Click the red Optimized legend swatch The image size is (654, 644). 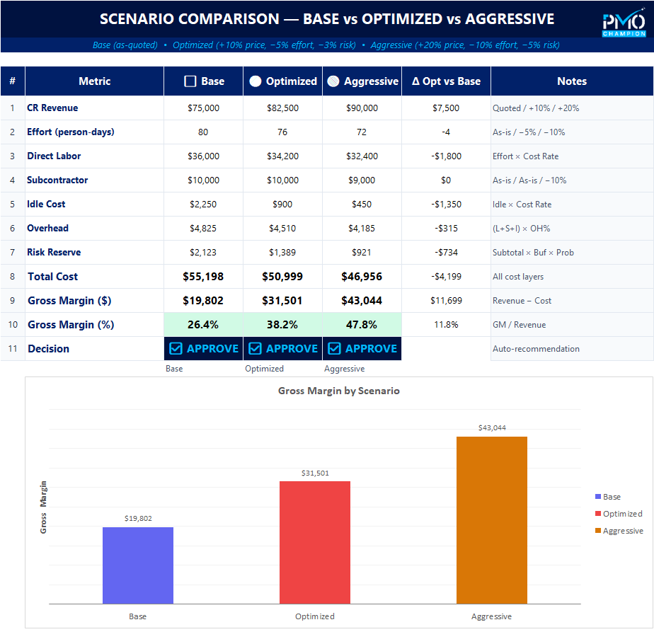(597, 514)
